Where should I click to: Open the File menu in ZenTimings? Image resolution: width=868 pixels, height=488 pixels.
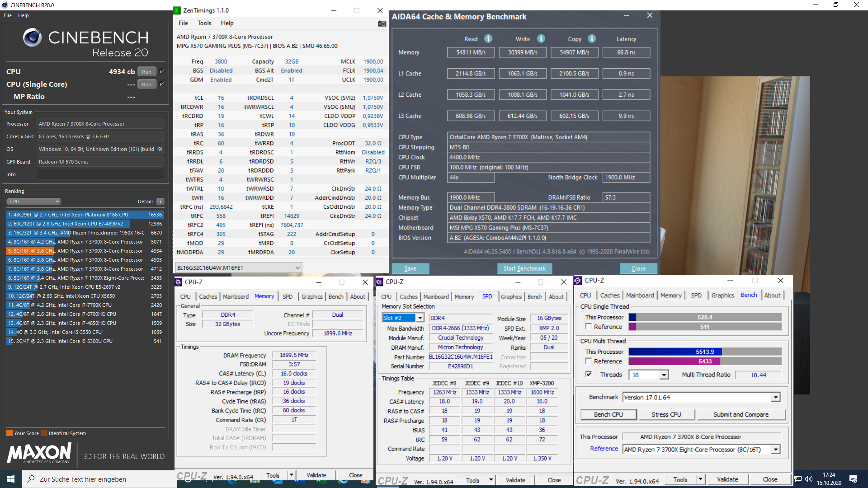[x=183, y=23]
